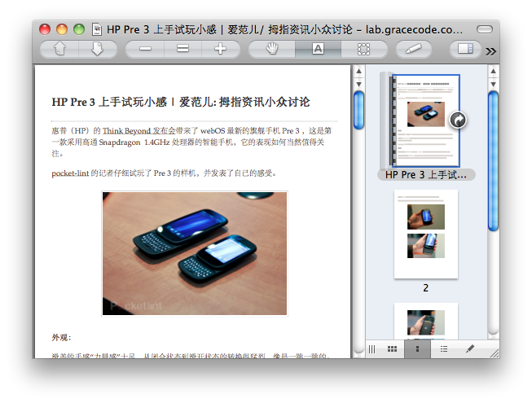Viewport: 532px width, 403px height.
Task: Reset to actual size with equals button
Action: tap(182, 49)
